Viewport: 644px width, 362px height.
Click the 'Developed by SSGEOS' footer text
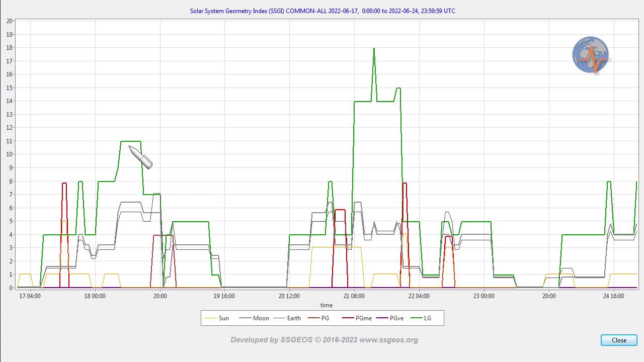point(324,340)
